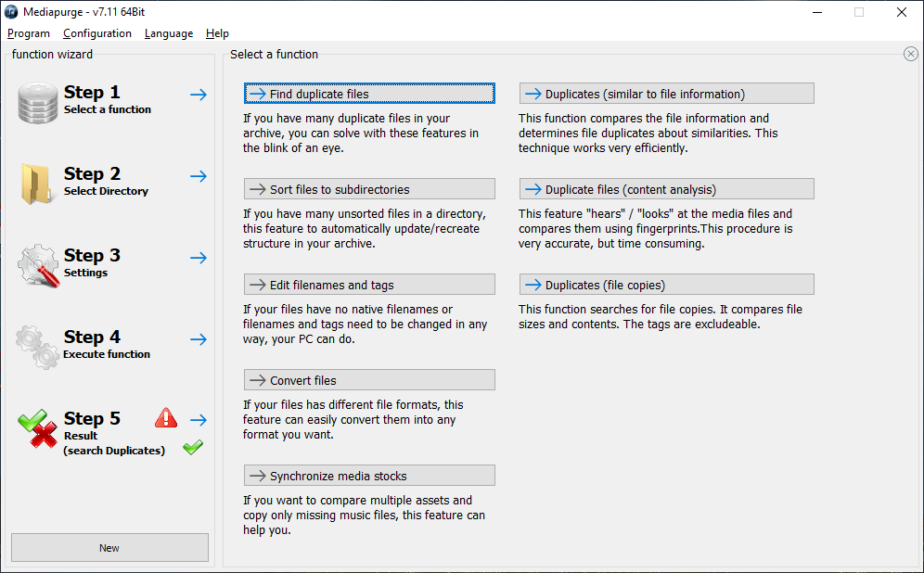Click the Step 1 database disk icon
Viewport: 924px width, 573px height.
click(38, 103)
